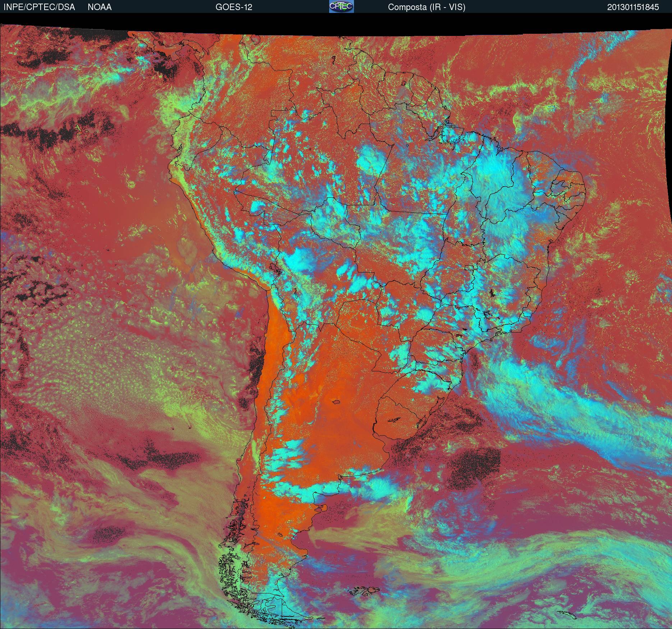Click the 201301151845 timestamp

point(633,7)
